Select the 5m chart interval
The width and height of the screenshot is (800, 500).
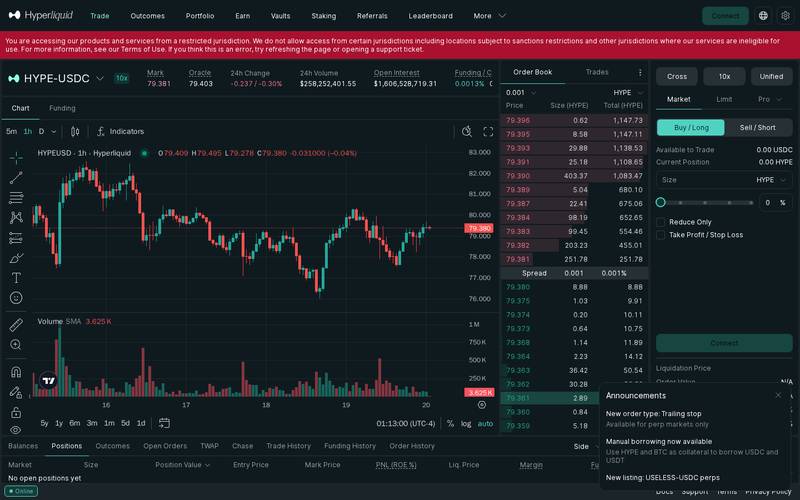[11, 132]
